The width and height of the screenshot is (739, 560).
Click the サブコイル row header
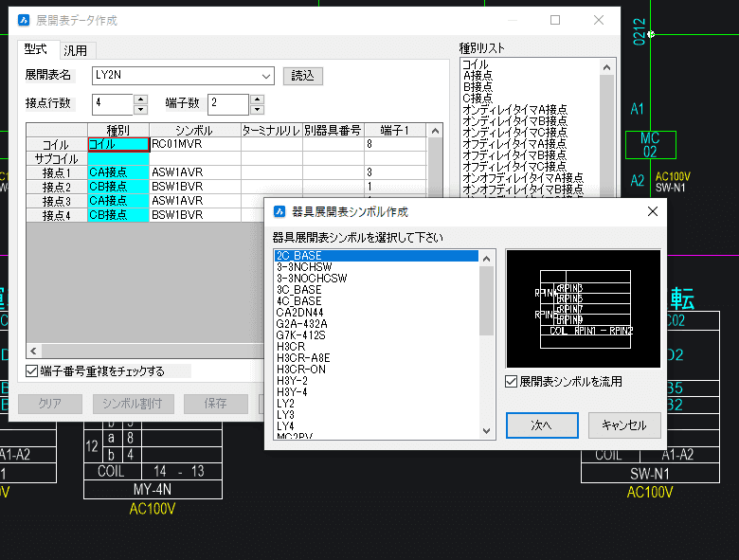pyautogui.click(x=57, y=159)
